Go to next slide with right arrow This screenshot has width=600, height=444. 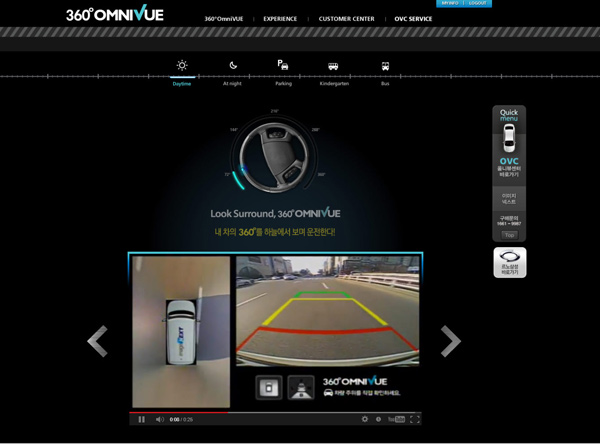click(450, 341)
